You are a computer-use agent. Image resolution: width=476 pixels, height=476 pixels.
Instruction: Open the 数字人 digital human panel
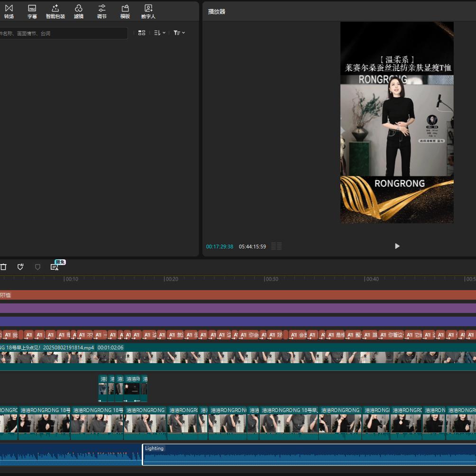(x=148, y=11)
